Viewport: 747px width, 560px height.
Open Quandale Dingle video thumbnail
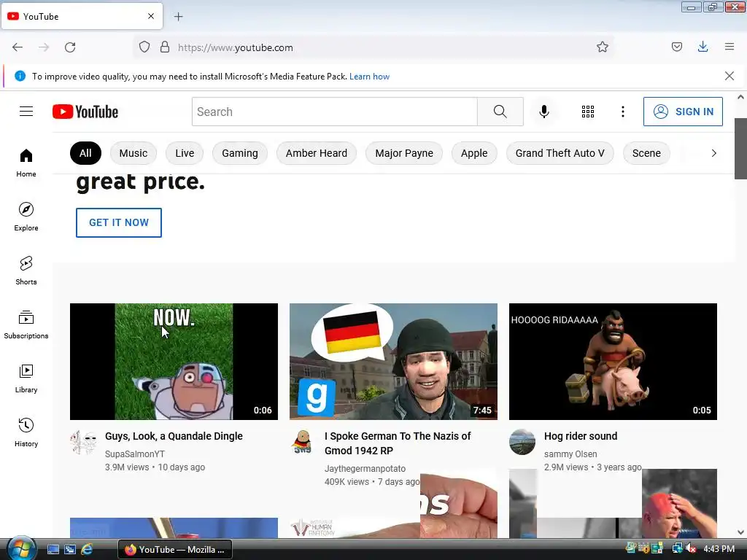click(174, 362)
